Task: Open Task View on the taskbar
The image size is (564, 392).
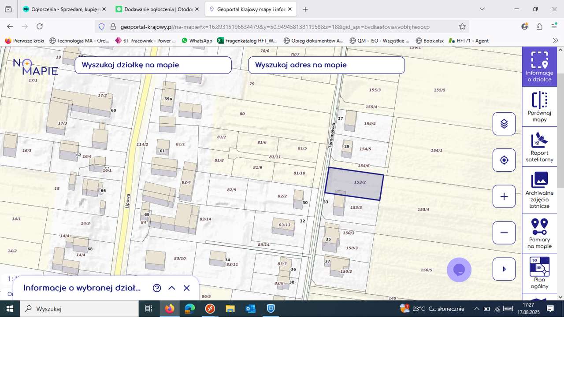Action: pyautogui.click(x=149, y=309)
